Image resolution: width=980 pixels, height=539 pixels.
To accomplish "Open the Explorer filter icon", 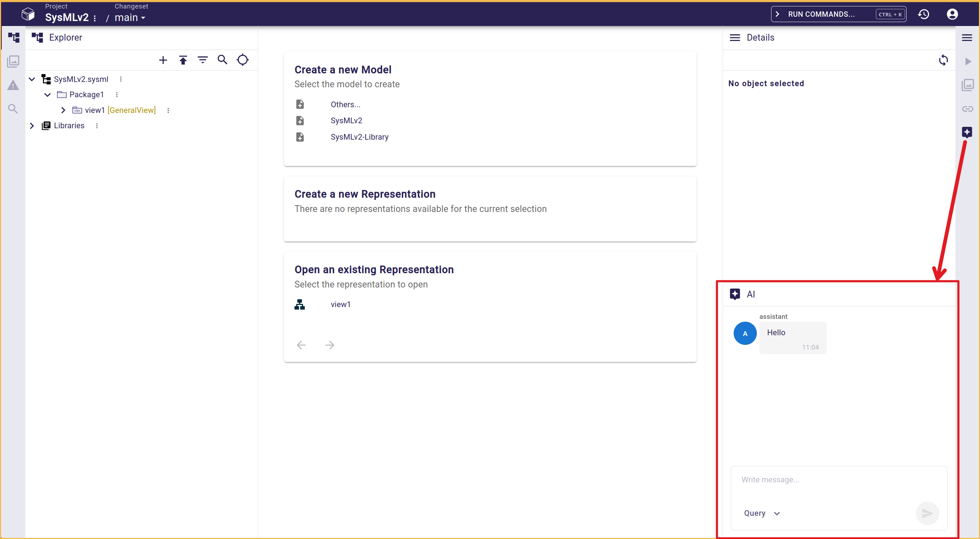I will click(203, 60).
